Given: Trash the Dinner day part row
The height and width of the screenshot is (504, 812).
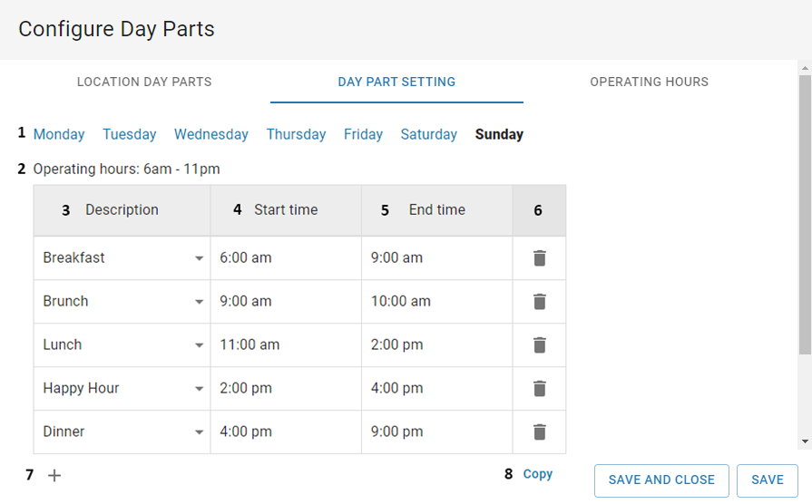Looking at the screenshot, I should pos(539,432).
